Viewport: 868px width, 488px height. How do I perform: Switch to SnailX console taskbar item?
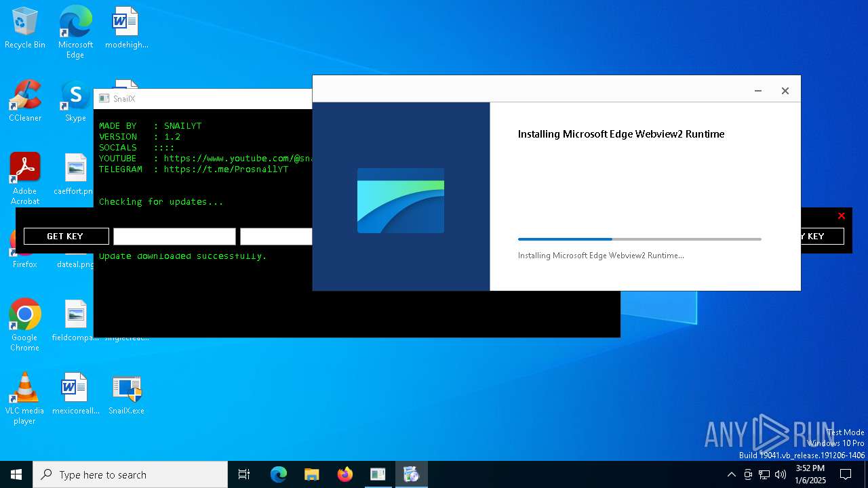378,474
